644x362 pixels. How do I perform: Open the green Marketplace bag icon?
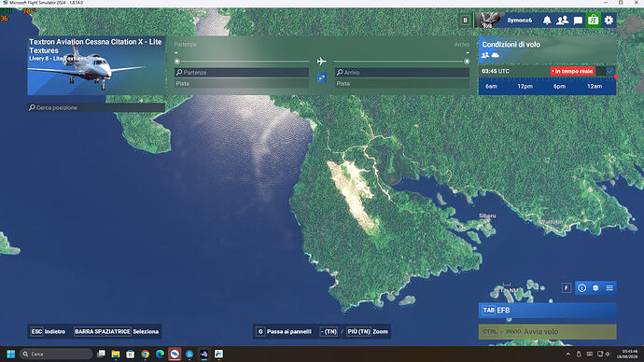[593, 21]
